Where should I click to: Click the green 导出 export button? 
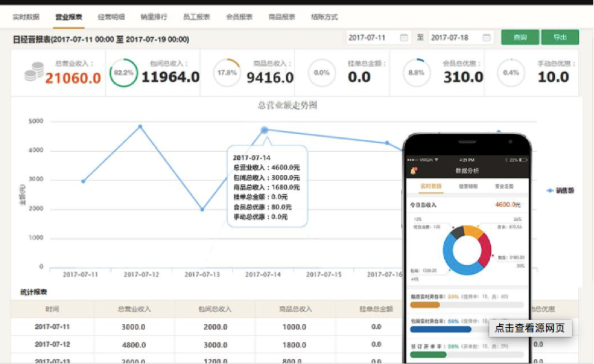pyautogui.click(x=560, y=37)
